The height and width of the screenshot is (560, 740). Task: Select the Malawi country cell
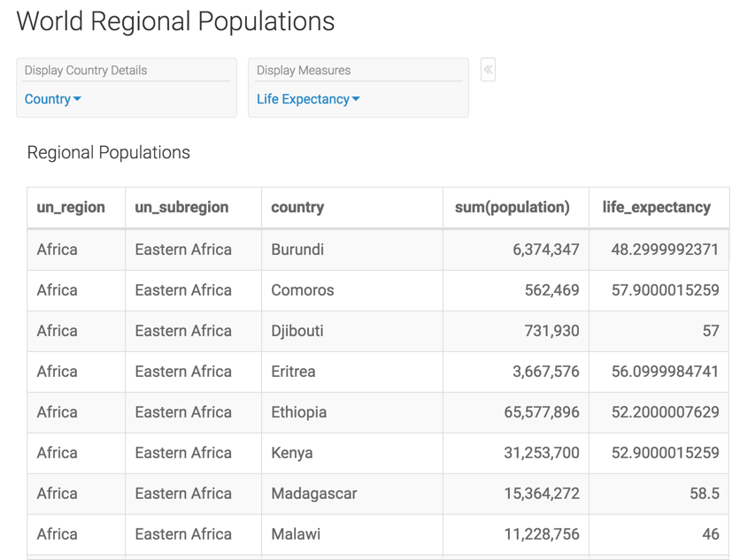tap(296, 534)
